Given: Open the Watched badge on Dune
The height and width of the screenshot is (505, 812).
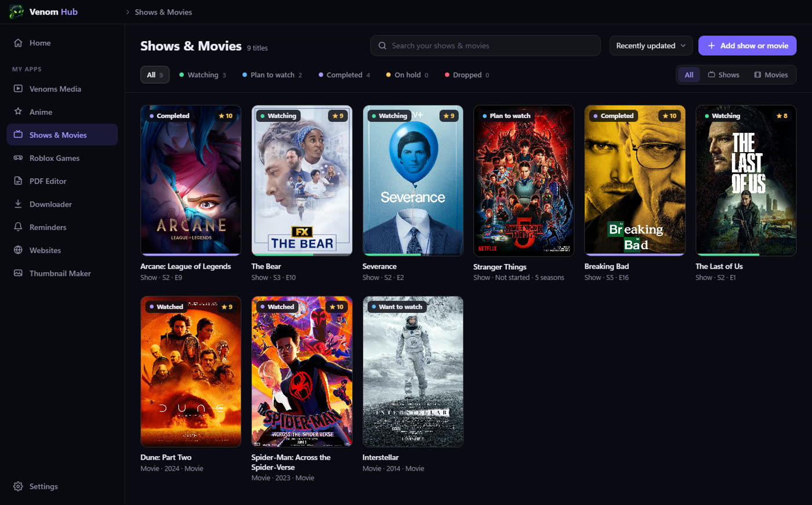Looking at the screenshot, I should (166, 307).
